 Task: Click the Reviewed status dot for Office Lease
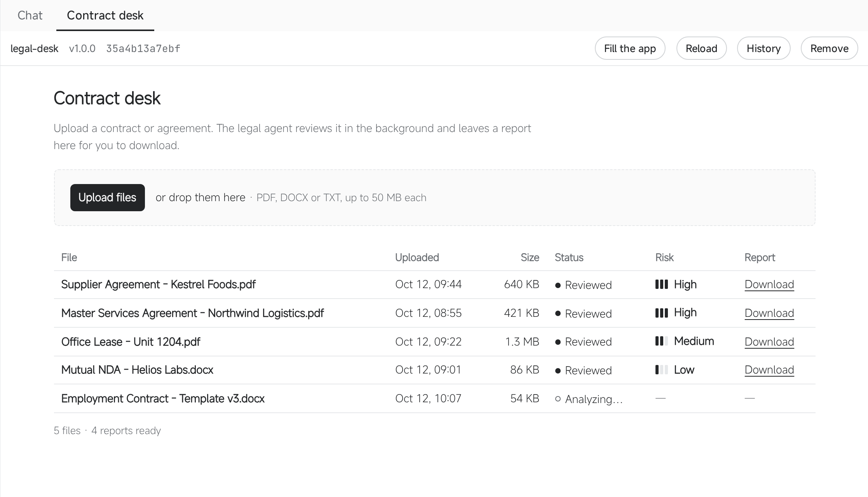coord(558,342)
